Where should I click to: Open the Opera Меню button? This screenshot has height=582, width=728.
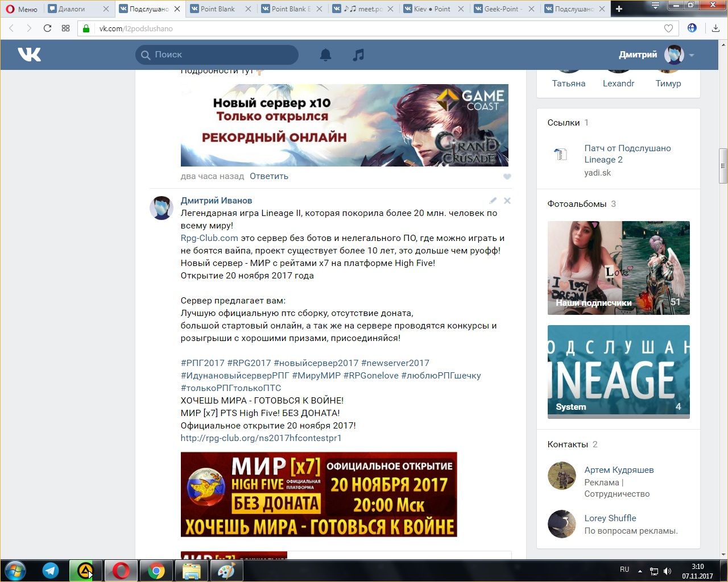pyautogui.click(x=22, y=9)
